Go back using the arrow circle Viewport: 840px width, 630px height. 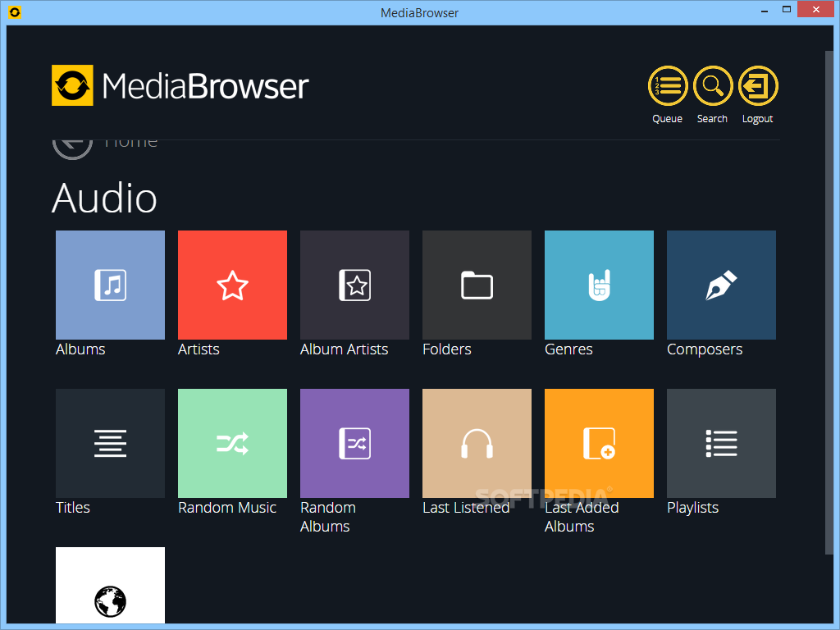(x=72, y=148)
